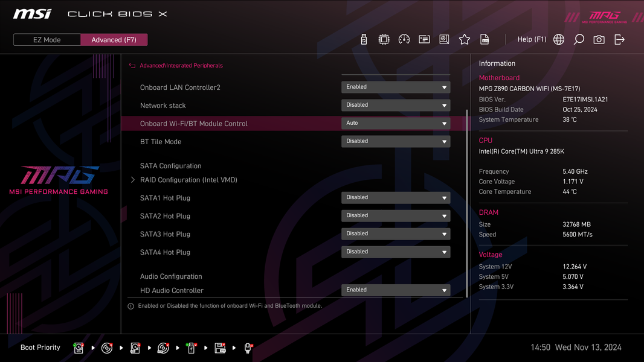Screen dimensions: 644x362
Task: Click the CPU chip icon in toolbar
Action: coord(384,39)
